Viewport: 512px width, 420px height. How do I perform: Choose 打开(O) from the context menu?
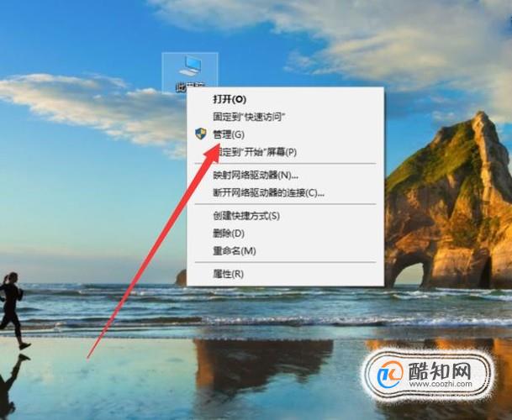pyautogui.click(x=230, y=99)
